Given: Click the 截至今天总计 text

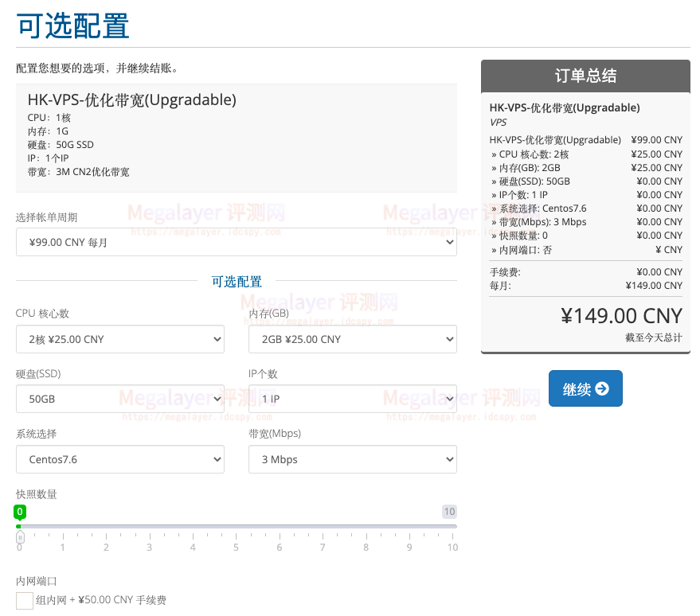Looking at the screenshot, I should coord(654,337).
